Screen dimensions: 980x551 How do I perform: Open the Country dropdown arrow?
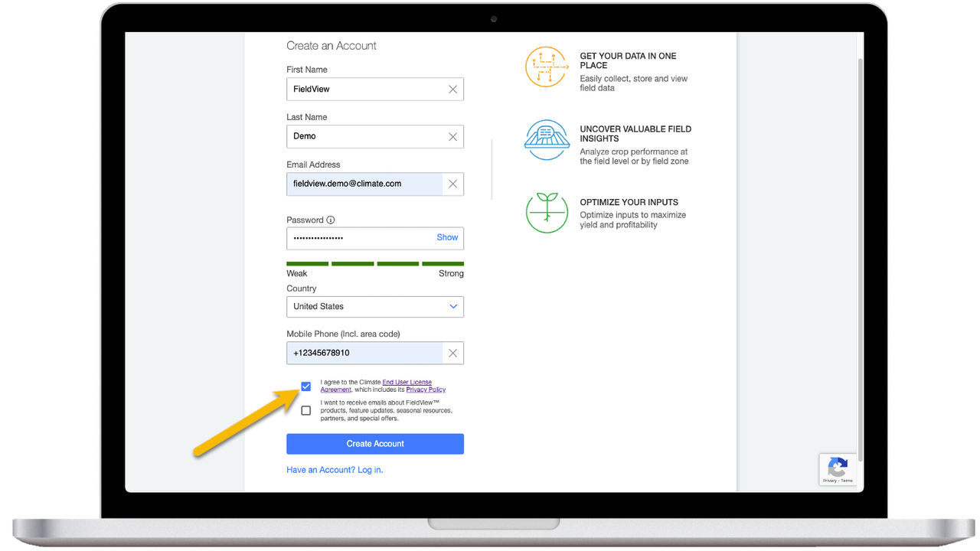coord(453,306)
